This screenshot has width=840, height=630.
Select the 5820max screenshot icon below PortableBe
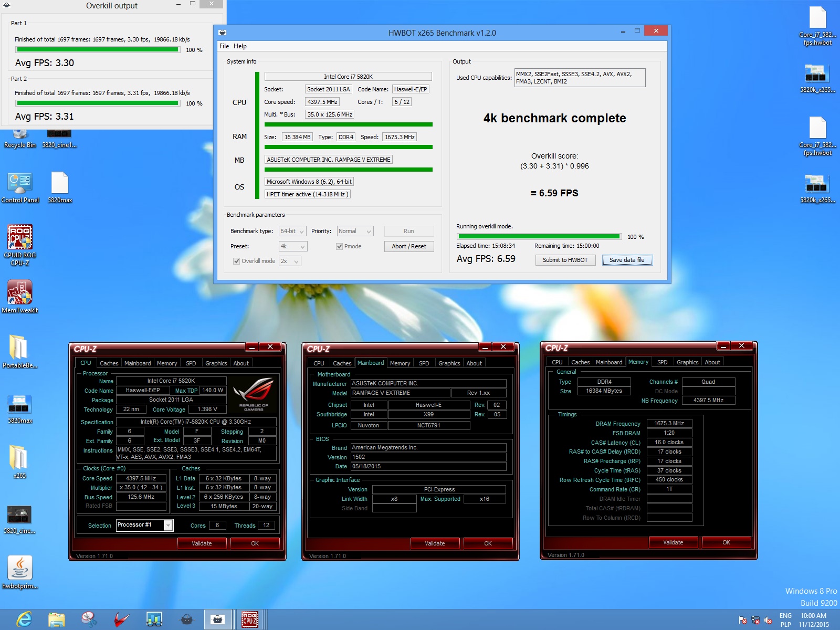(x=20, y=409)
